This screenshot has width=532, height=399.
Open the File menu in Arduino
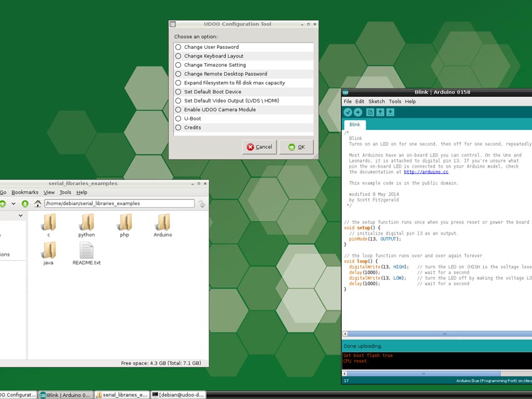(x=347, y=101)
